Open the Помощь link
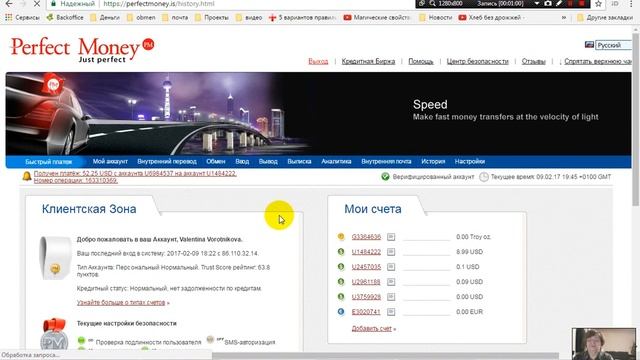This screenshot has height=360, width=640. (x=421, y=61)
